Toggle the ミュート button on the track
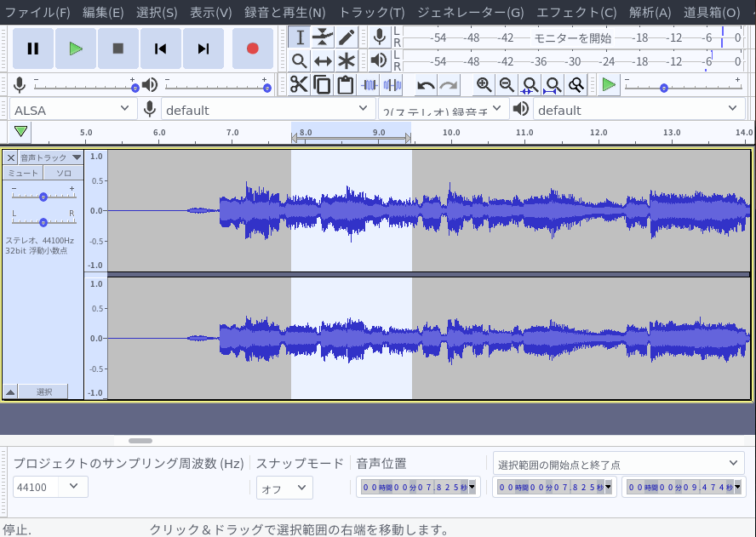Image resolution: width=756 pixels, height=537 pixels. tap(24, 173)
